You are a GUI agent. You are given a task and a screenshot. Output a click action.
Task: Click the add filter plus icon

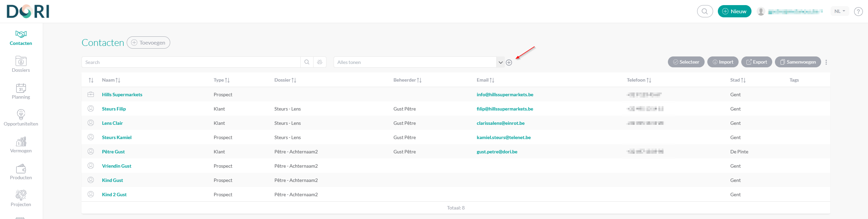pyautogui.click(x=509, y=63)
